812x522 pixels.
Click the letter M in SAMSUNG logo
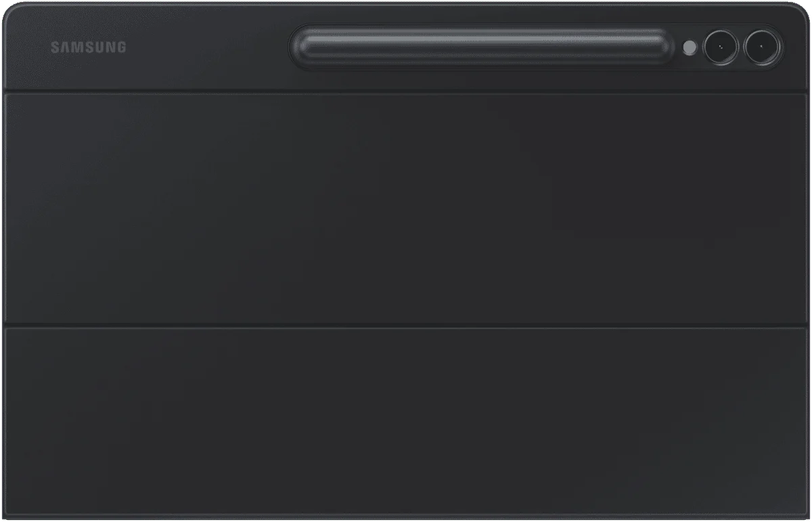[x=76, y=47]
